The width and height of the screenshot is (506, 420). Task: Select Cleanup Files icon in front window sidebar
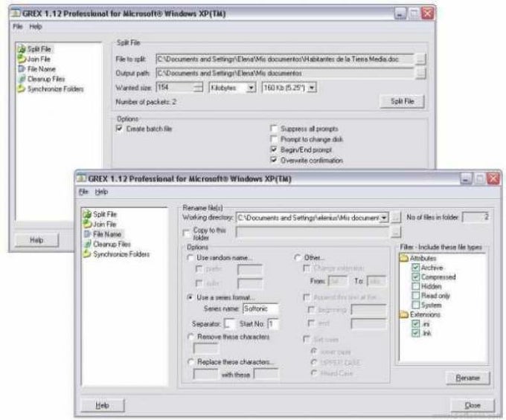87,244
